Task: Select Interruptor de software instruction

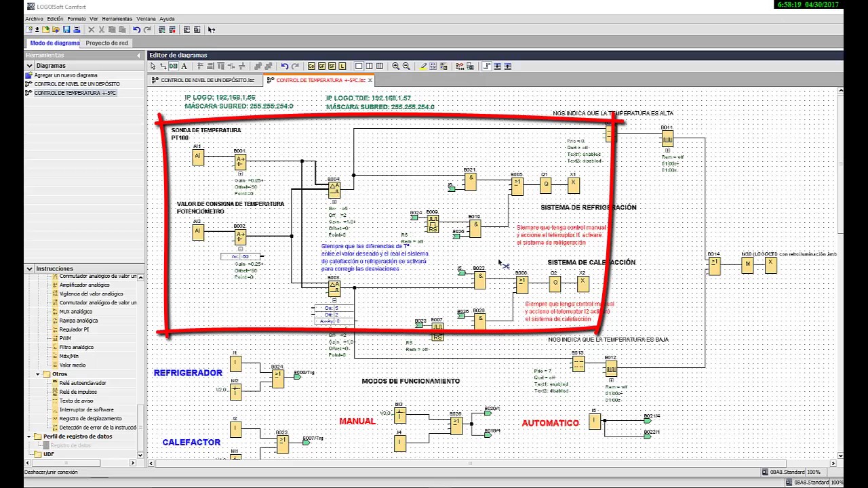Action: pyautogui.click(x=86, y=409)
